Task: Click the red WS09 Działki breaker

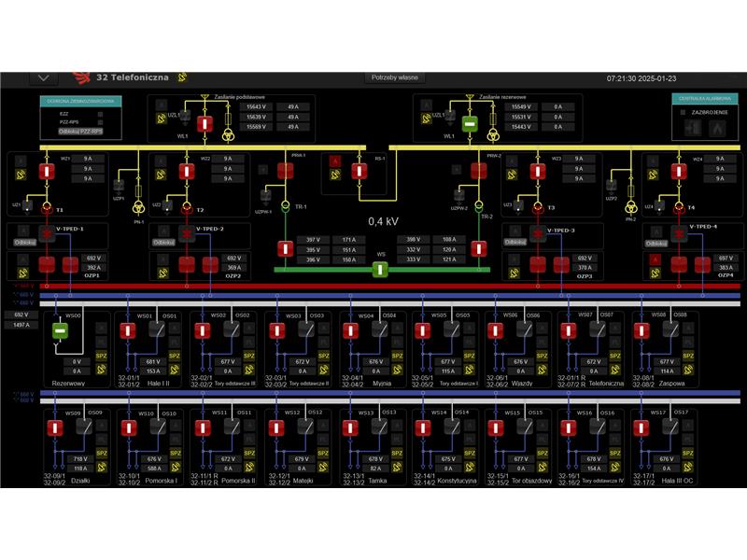Action: pyautogui.click(x=55, y=427)
